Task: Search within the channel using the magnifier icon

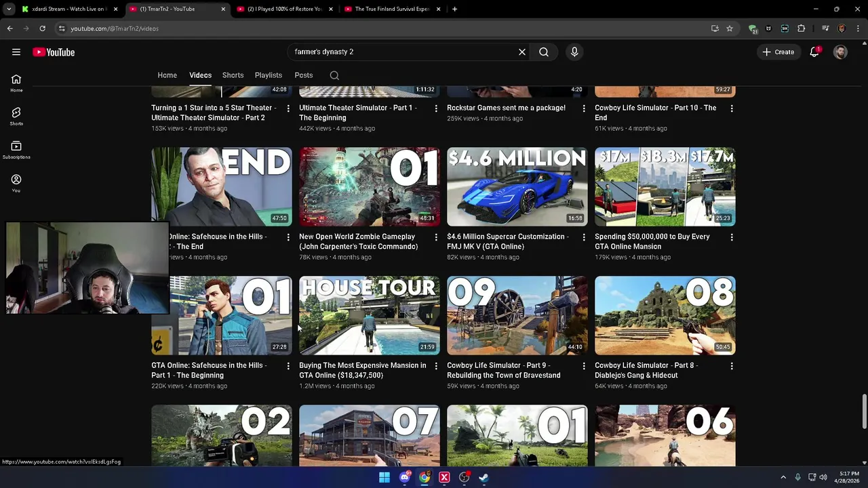Action: click(334, 75)
